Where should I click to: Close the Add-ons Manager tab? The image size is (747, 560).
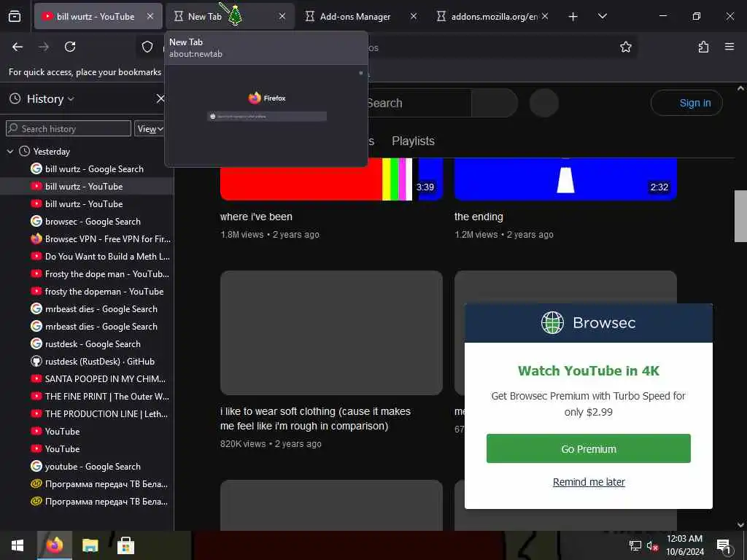pyautogui.click(x=414, y=16)
